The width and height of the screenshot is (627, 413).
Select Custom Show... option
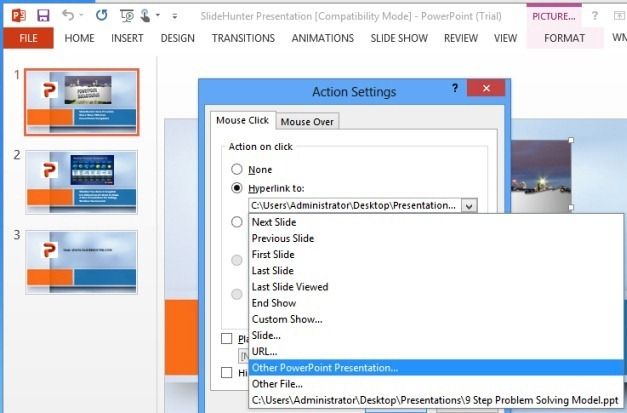point(436,319)
